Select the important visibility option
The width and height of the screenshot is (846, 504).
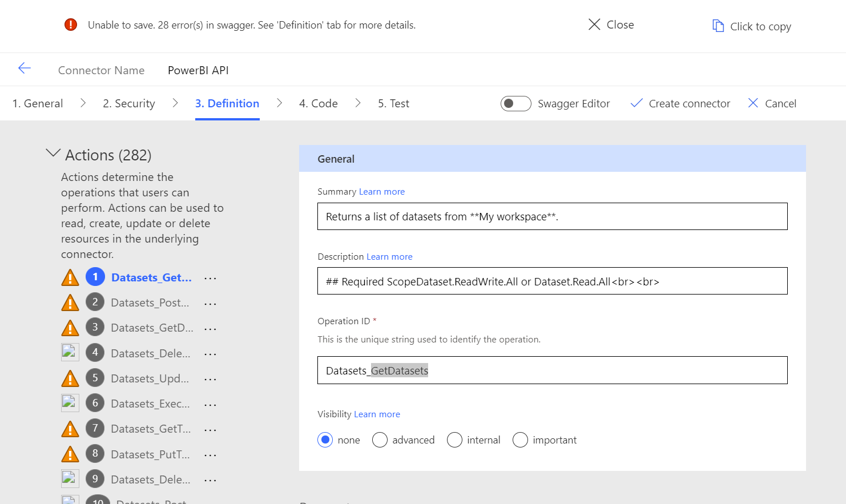point(521,440)
